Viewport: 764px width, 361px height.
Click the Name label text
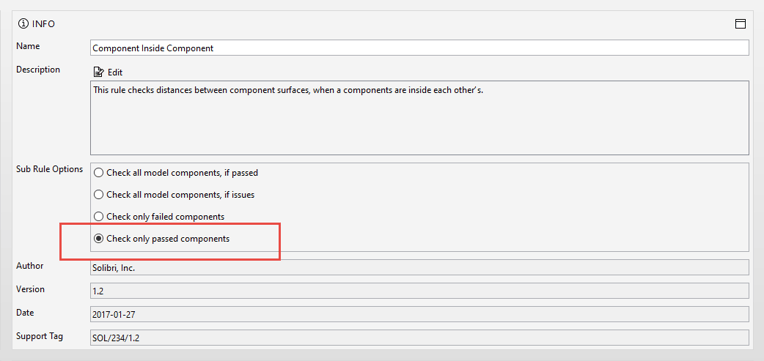28,46
